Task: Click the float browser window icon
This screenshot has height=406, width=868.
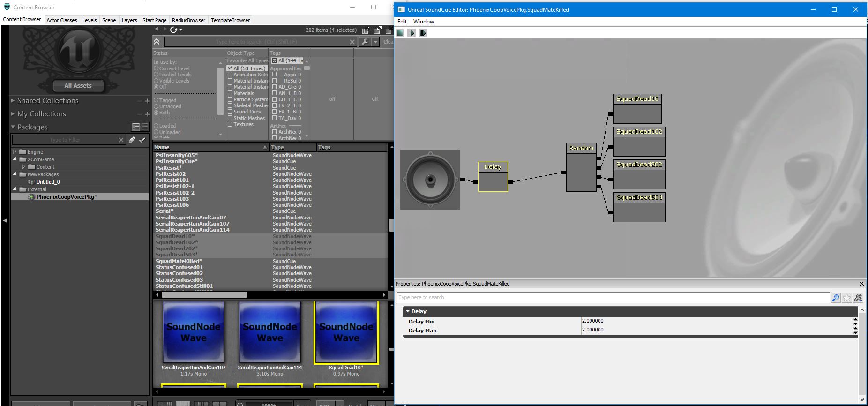Action: pos(377,30)
